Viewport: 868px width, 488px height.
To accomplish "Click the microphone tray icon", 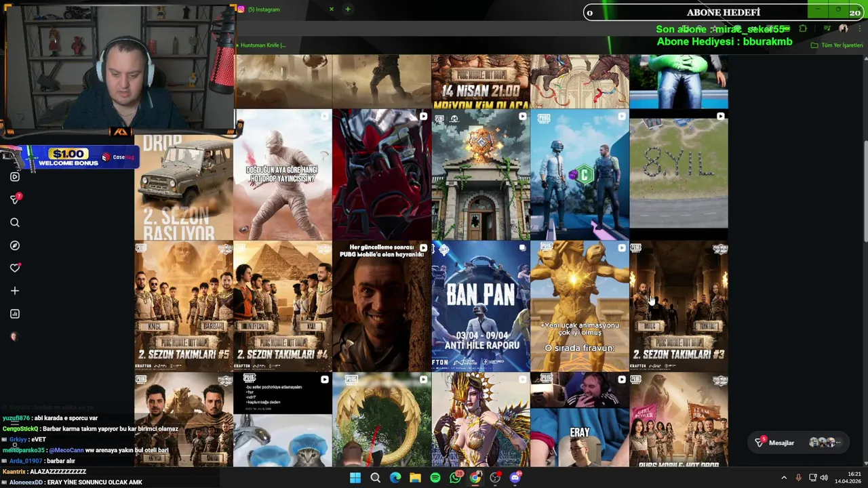I will coord(798,478).
